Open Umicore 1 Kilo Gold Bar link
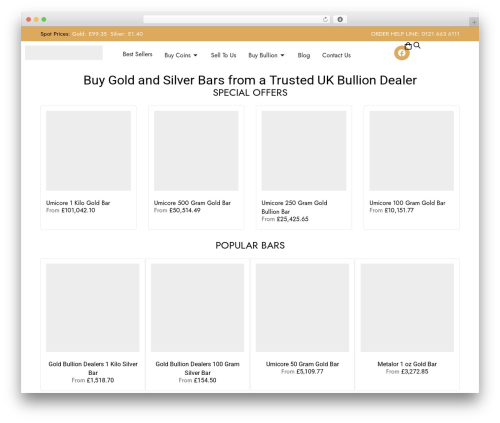This screenshot has height=423, width=500. click(78, 203)
